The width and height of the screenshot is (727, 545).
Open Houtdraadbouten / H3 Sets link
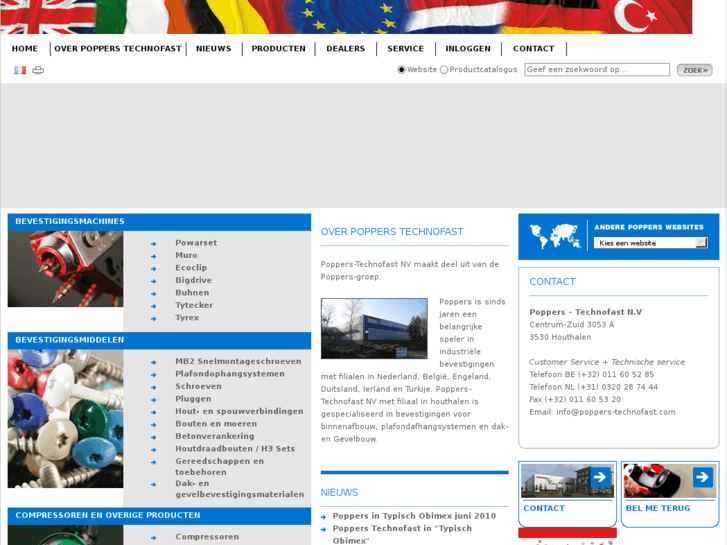(x=235, y=449)
